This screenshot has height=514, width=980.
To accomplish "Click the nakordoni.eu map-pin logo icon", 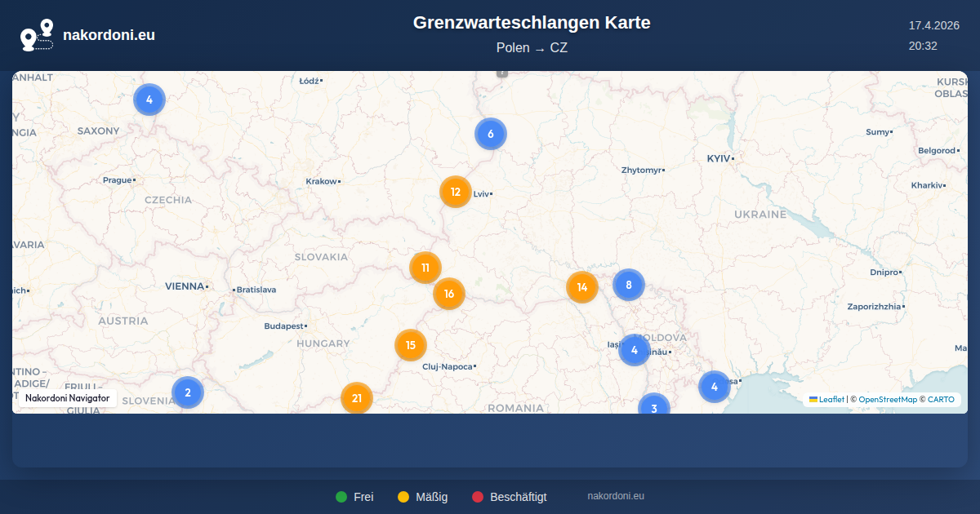I will coord(37,35).
